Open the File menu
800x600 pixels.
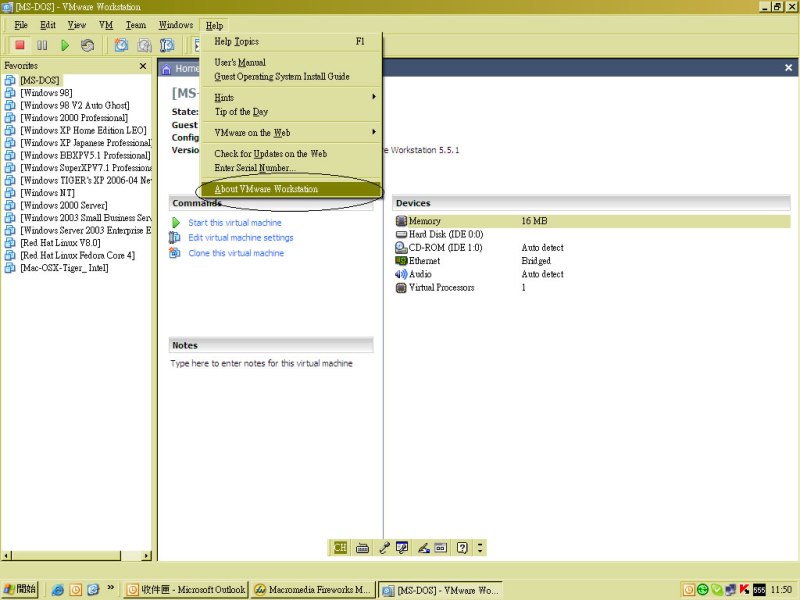pyautogui.click(x=21, y=25)
